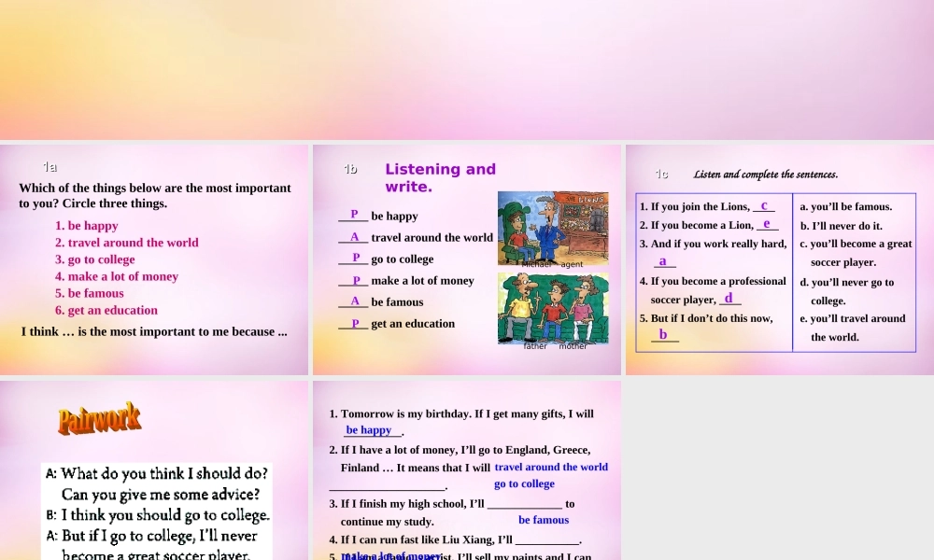Click the blue go to college answer
The width and height of the screenshot is (934, 560).
point(524,483)
